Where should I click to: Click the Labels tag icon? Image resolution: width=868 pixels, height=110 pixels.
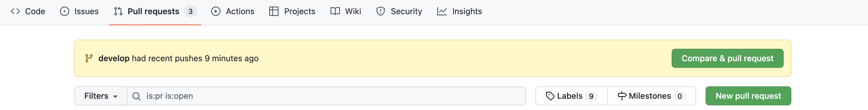click(550, 96)
